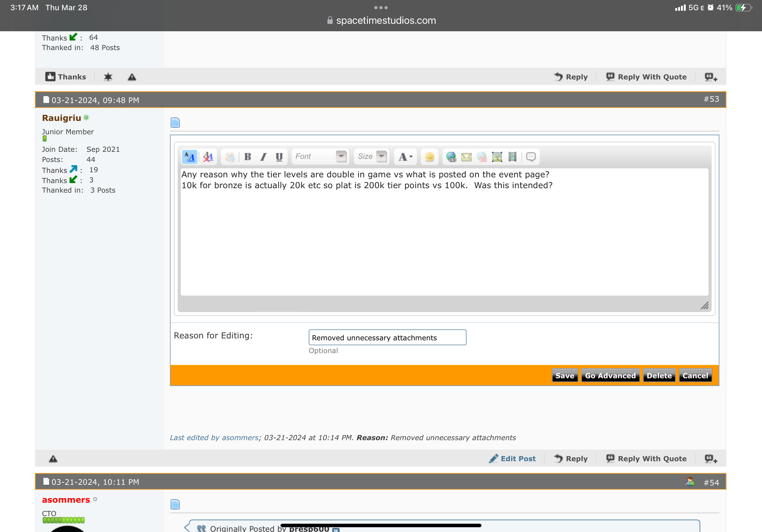Click the battery indicator in the status bar
This screenshot has width=762, height=532.
pyautogui.click(x=744, y=8)
